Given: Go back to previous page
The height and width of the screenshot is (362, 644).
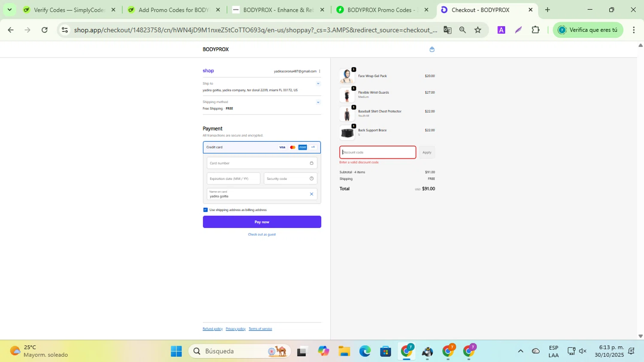Looking at the screenshot, I should pos(11,30).
